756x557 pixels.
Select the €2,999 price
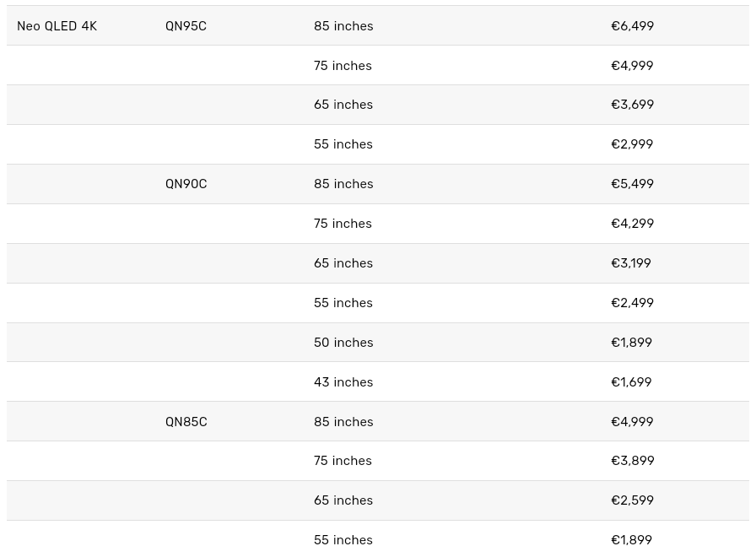(632, 144)
